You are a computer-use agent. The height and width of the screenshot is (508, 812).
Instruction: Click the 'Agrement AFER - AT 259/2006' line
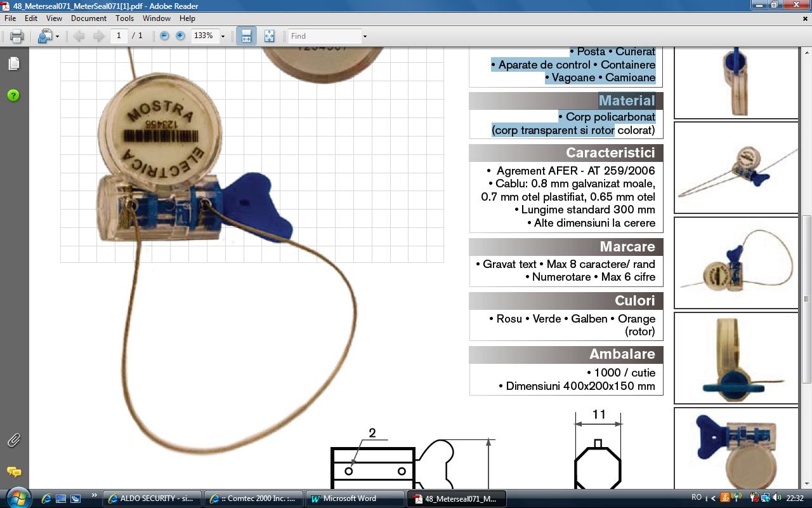point(571,171)
